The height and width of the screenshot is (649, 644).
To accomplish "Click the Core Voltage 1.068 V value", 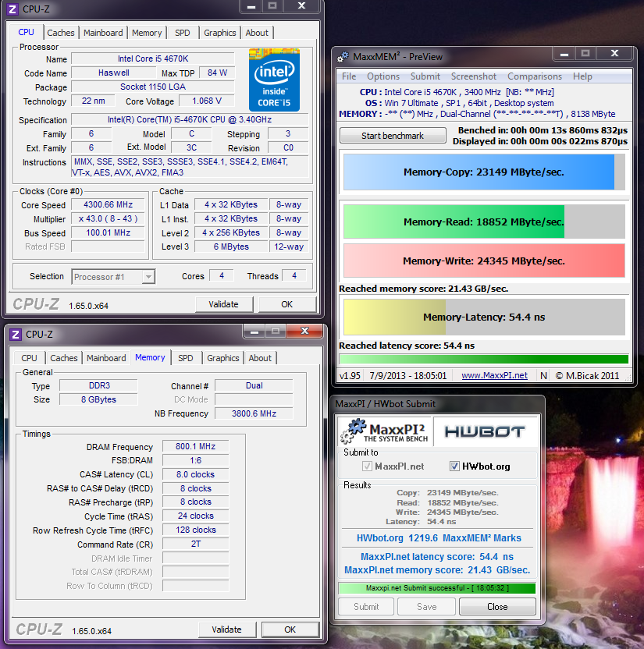I will (x=207, y=101).
